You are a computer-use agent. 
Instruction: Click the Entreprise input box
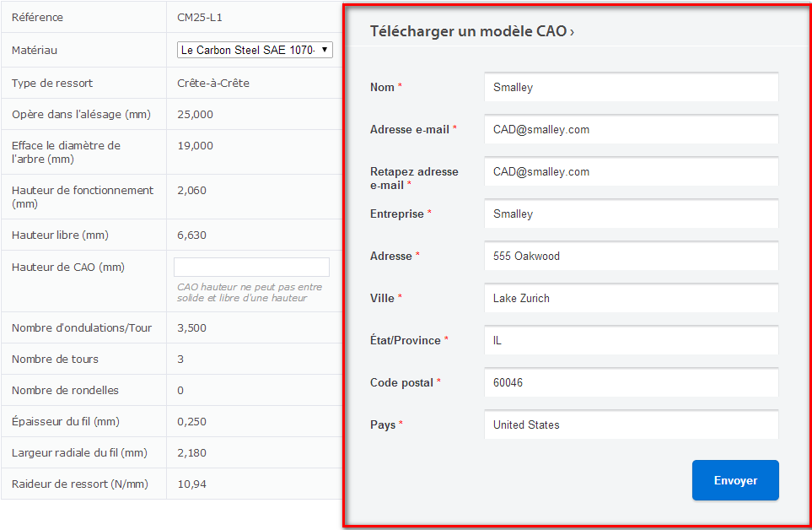point(631,214)
